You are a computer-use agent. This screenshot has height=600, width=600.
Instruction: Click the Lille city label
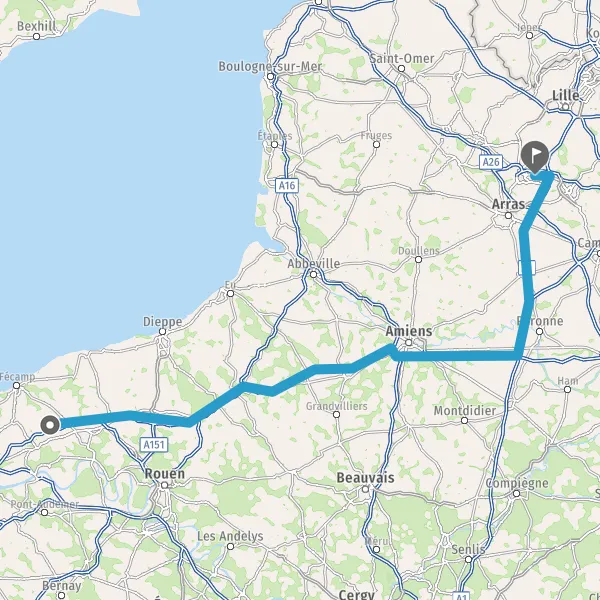point(566,95)
